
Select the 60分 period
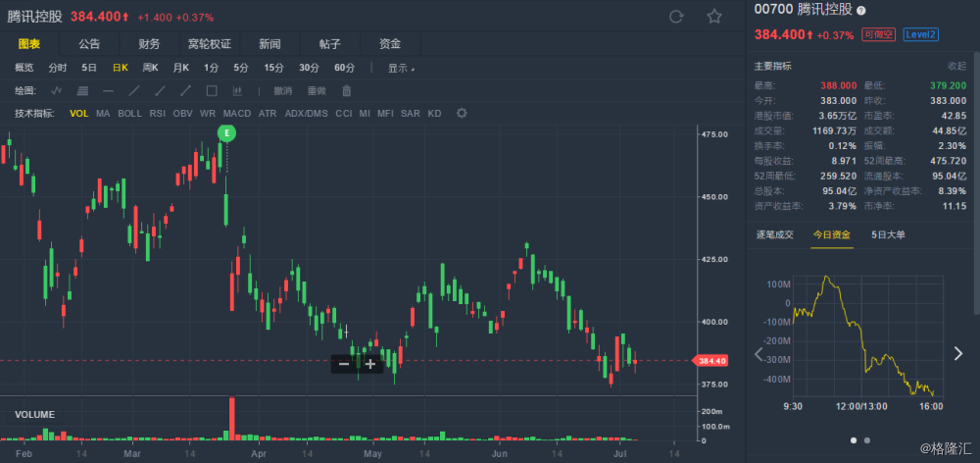344,69
